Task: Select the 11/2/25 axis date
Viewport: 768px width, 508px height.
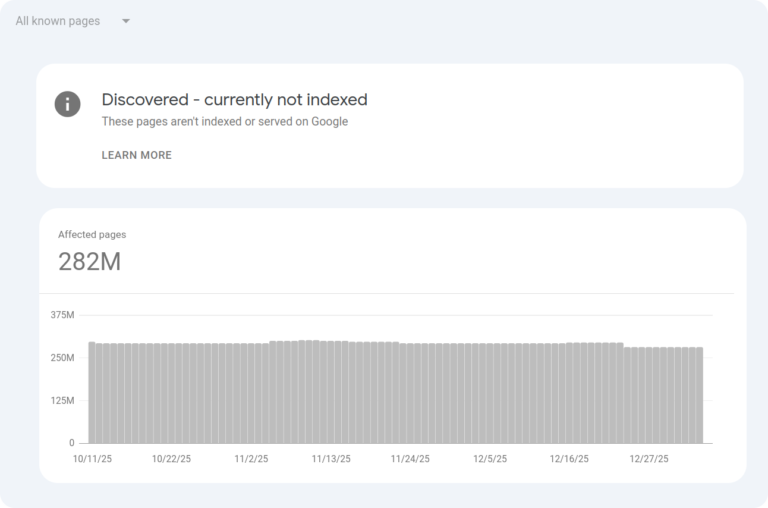Action: tap(251, 459)
